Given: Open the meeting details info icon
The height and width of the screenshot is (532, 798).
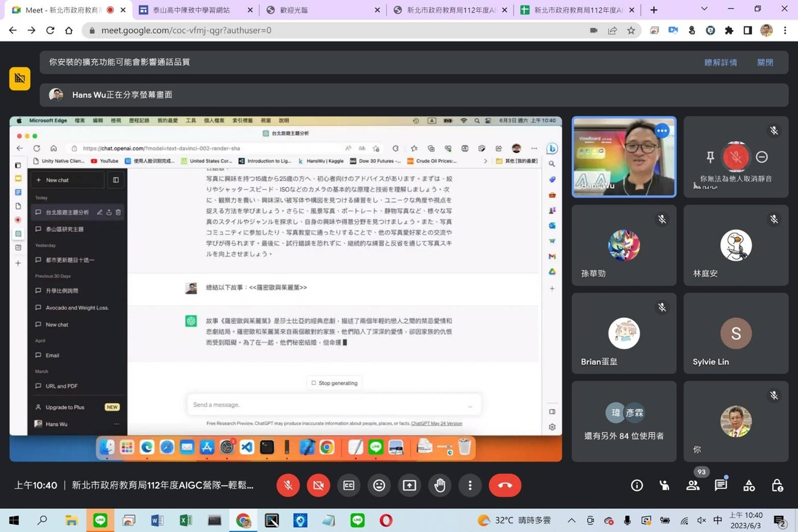Looking at the screenshot, I should coord(637,485).
